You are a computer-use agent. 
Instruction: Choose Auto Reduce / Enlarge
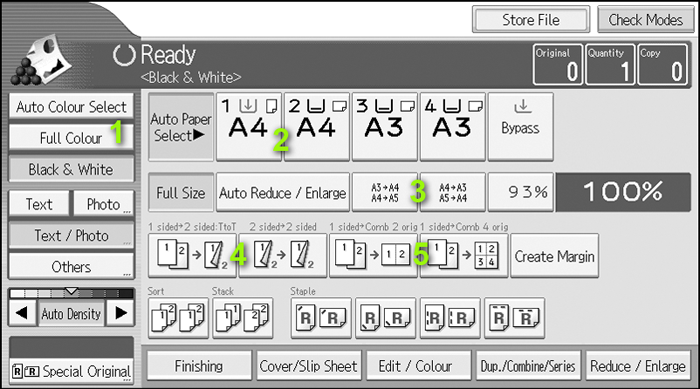(x=283, y=192)
